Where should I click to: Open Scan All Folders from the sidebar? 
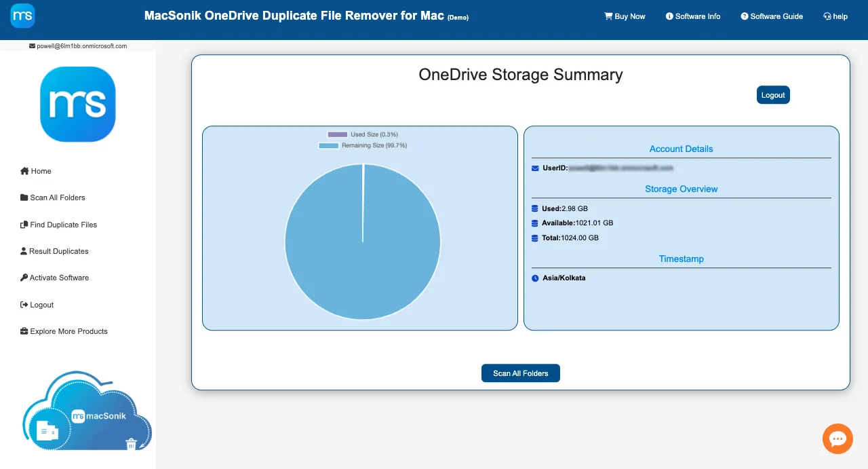(x=52, y=198)
